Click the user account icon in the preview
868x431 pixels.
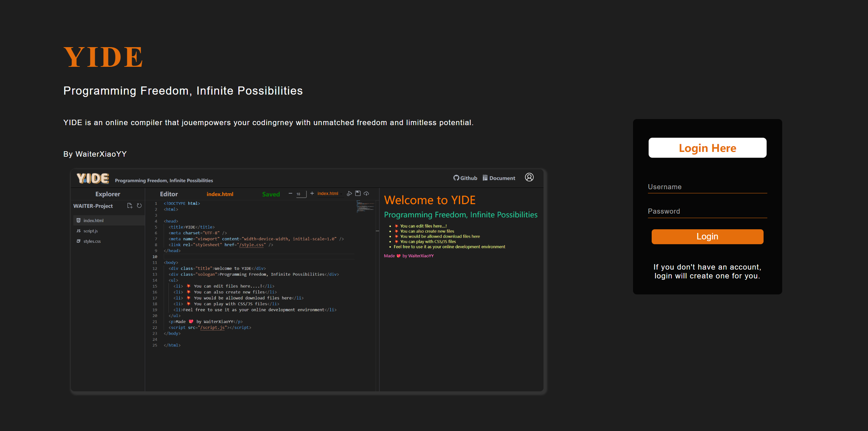click(529, 177)
